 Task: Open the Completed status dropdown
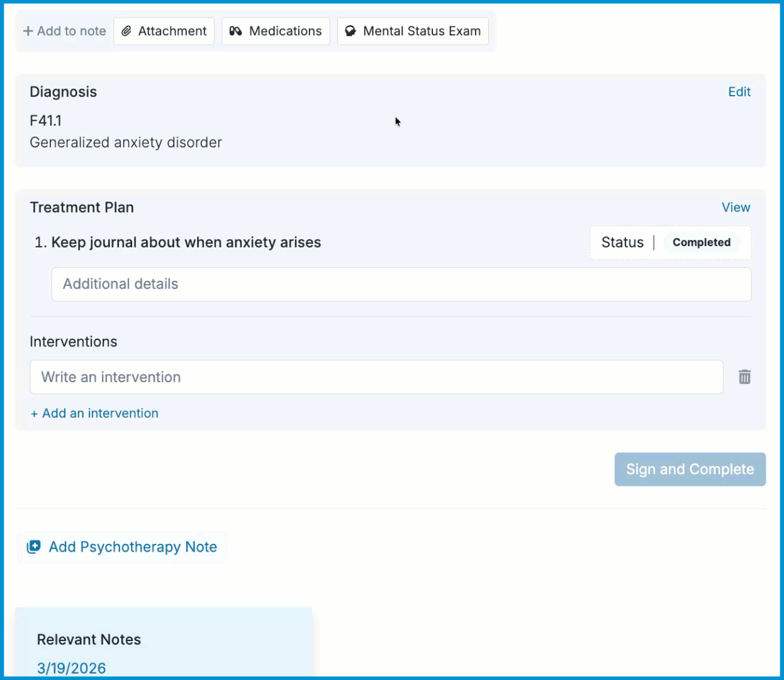702,242
